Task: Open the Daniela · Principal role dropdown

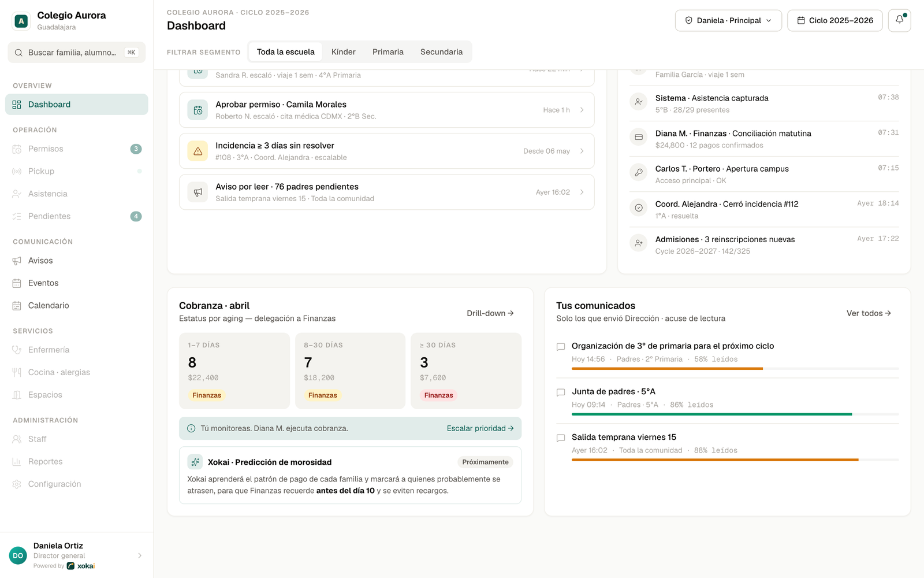Action: pyautogui.click(x=728, y=20)
